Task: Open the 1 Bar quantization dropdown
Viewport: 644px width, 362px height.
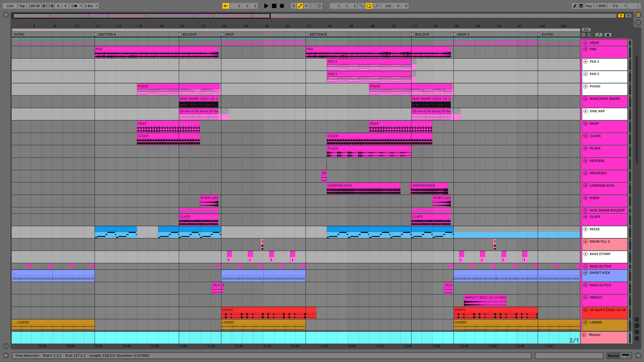Action: [91, 6]
